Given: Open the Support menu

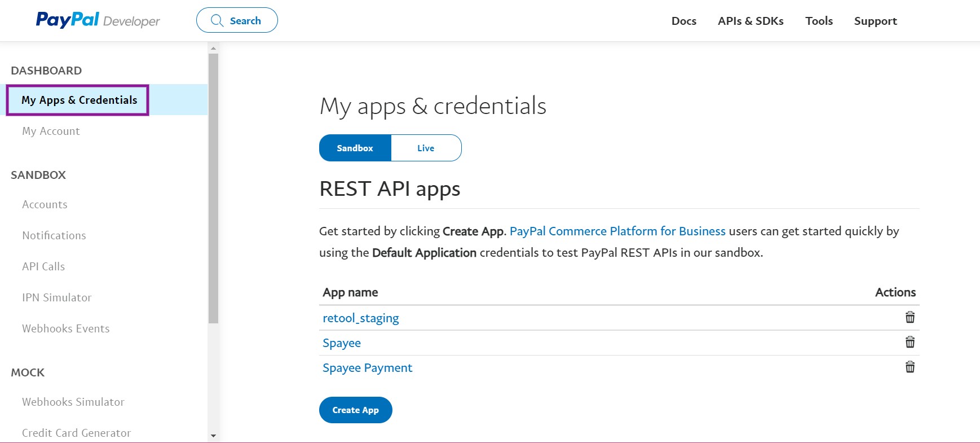Looking at the screenshot, I should pyautogui.click(x=875, y=21).
